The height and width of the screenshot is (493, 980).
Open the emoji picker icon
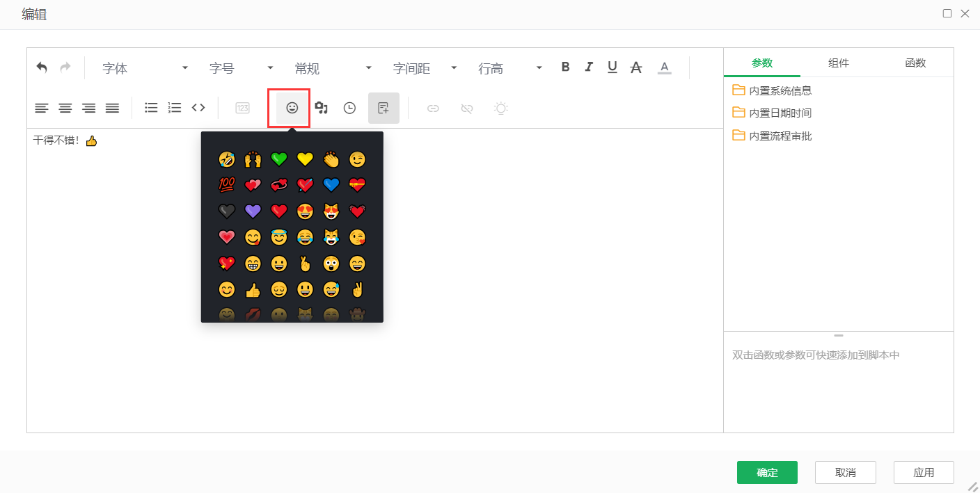click(290, 108)
